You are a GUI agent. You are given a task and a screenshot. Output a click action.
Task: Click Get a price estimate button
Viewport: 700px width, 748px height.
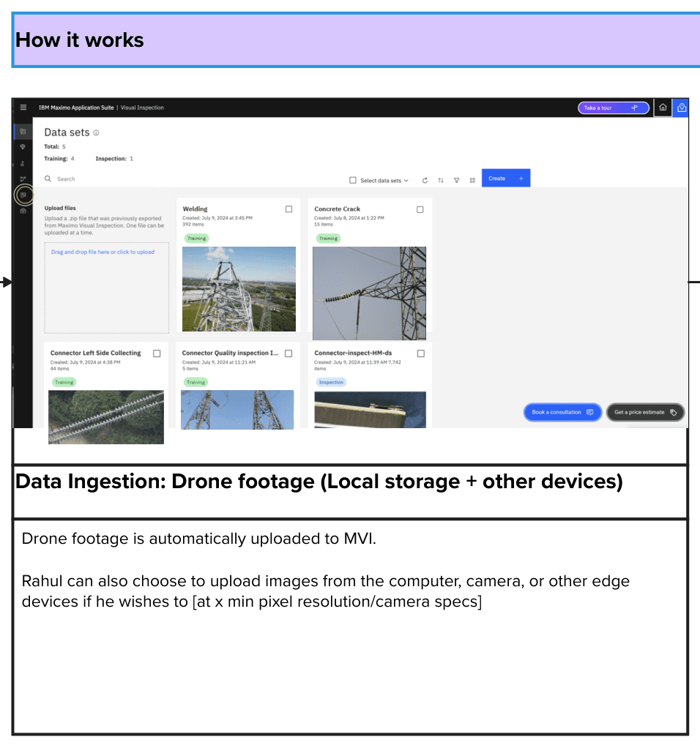tap(645, 412)
